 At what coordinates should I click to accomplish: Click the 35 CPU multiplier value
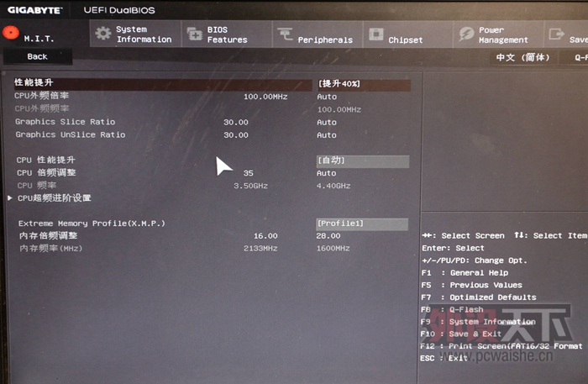tap(249, 173)
